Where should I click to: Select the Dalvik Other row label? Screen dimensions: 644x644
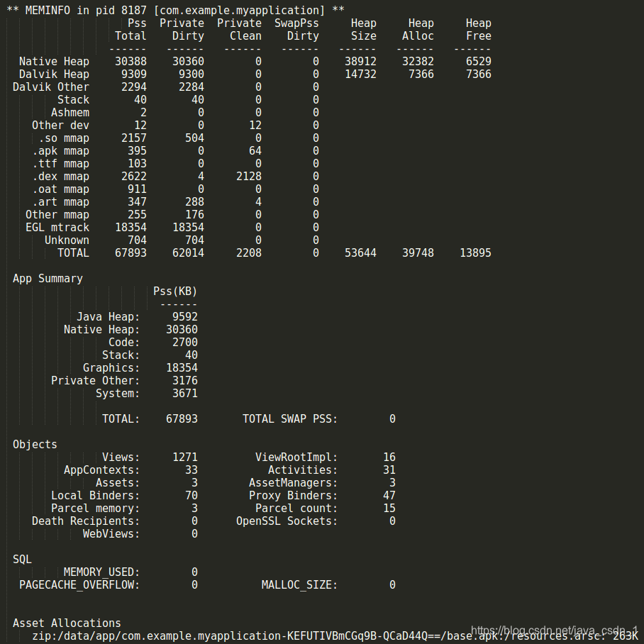[51, 87]
